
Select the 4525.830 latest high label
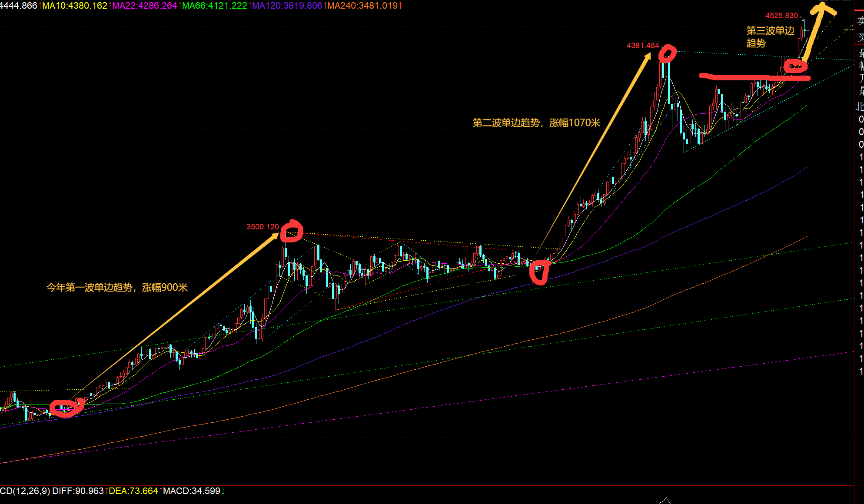(781, 16)
